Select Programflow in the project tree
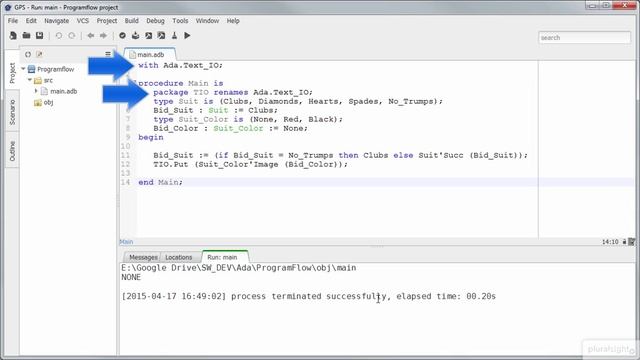This screenshot has height=360, width=640. tap(56, 69)
